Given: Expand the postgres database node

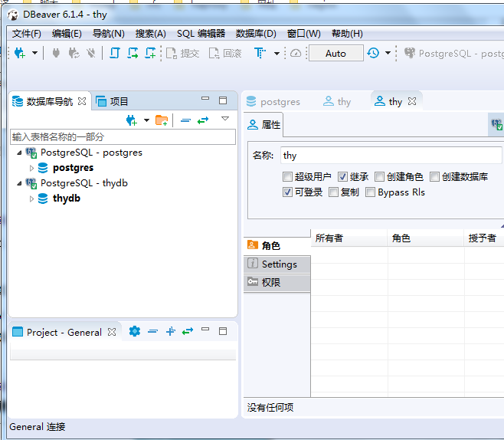Looking at the screenshot, I should click(x=31, y=168).
